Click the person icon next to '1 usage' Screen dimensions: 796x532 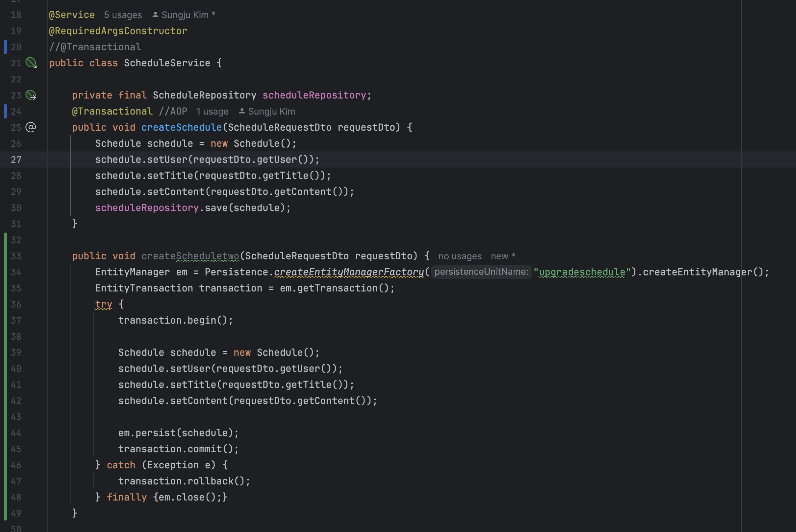(242, 111)
